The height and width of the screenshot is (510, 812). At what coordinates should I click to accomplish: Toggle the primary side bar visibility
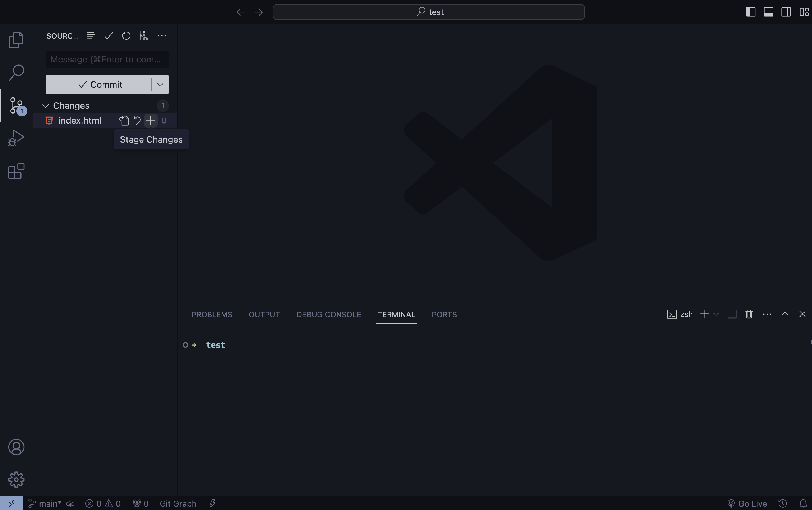(750, 12)
